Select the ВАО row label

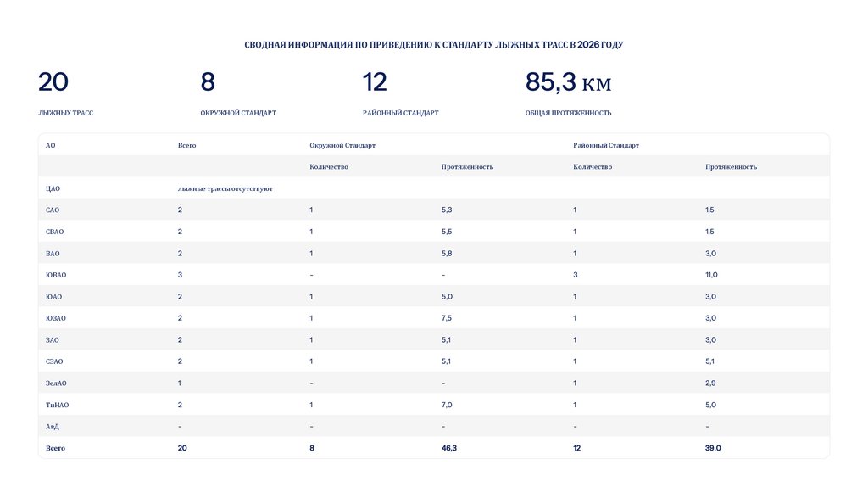(x=53, y=253)
